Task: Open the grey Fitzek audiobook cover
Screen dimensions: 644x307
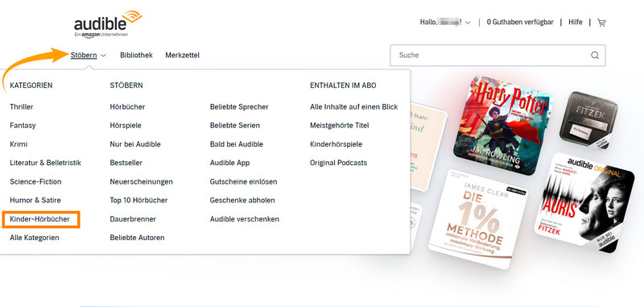Action: 588,120
